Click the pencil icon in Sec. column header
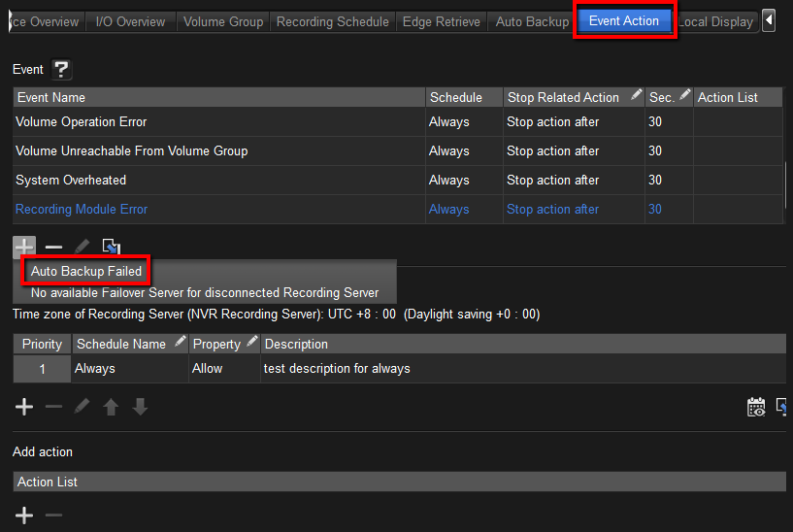The width and height of the screenshot is (793, 532). pyautogui.click(x=684, y=95)
